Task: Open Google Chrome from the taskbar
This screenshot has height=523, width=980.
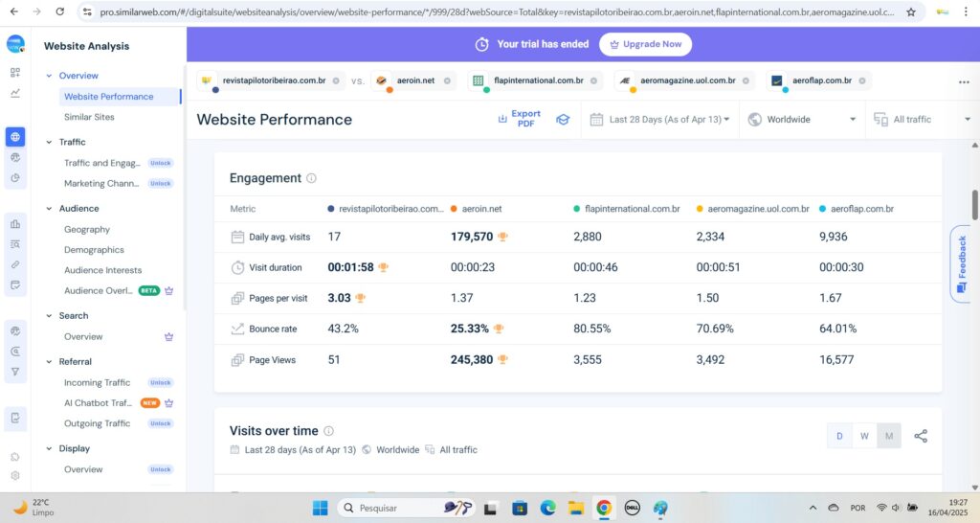Action: click(604, 508)
